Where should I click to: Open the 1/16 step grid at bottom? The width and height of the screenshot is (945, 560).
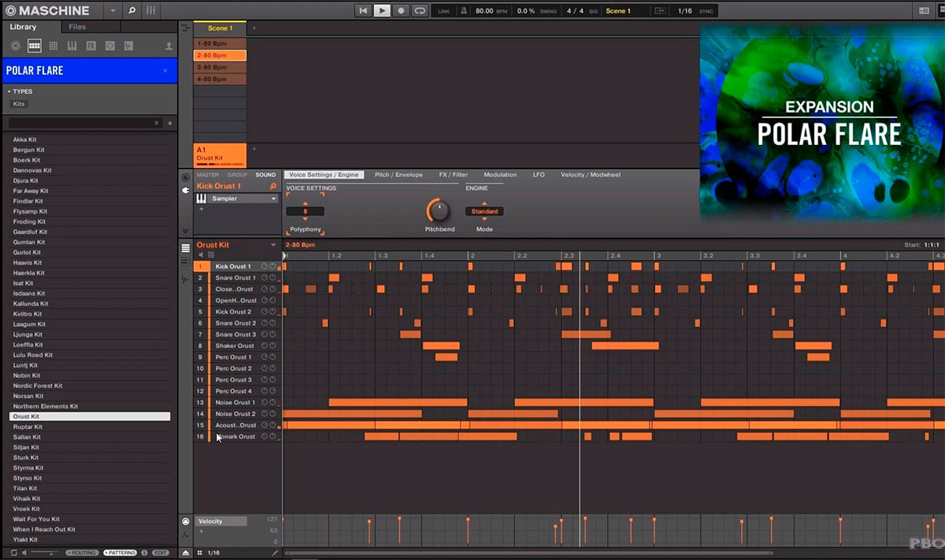[x=213, y=553]
